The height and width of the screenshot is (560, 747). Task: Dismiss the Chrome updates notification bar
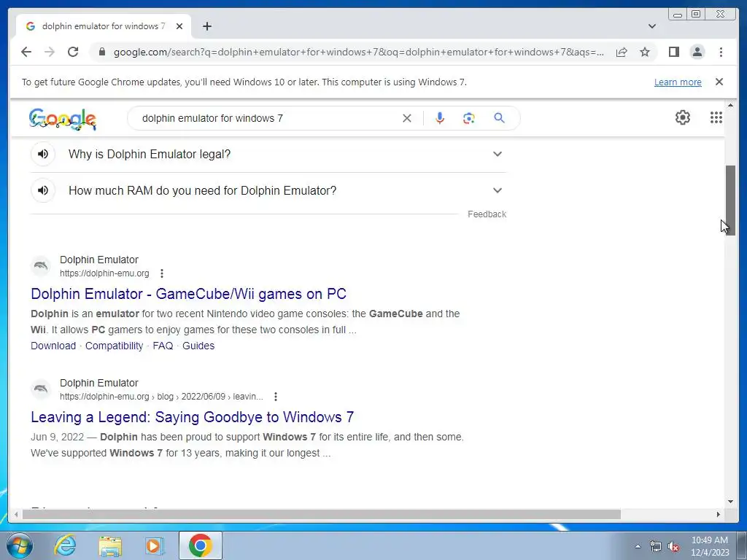click(719, 82)
